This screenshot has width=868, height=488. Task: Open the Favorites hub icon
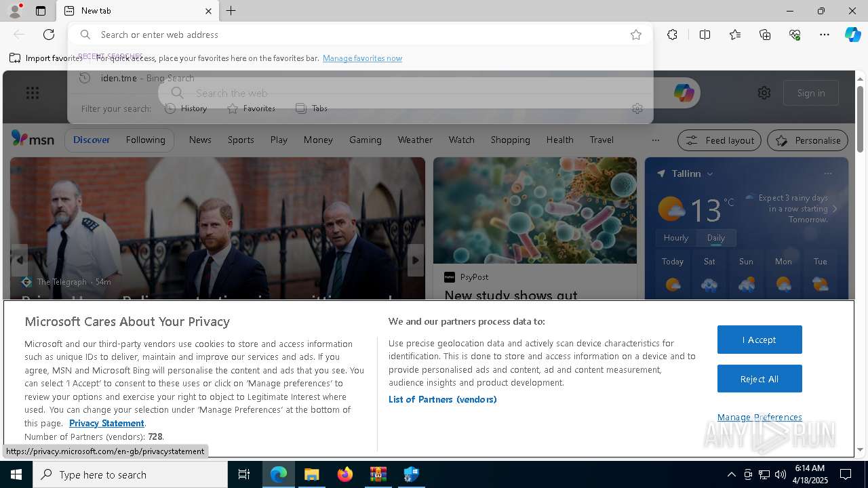point(735,35)
